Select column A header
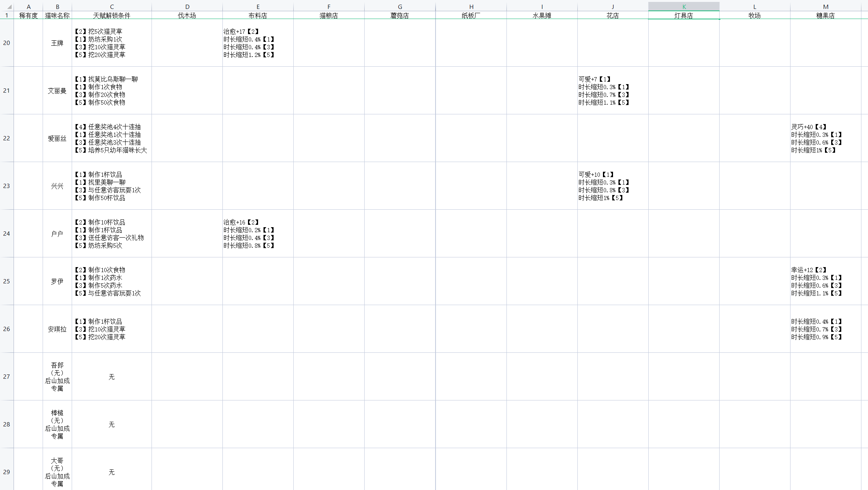The height and width of the screenshot is (490, 868). [x=28, y=7]
